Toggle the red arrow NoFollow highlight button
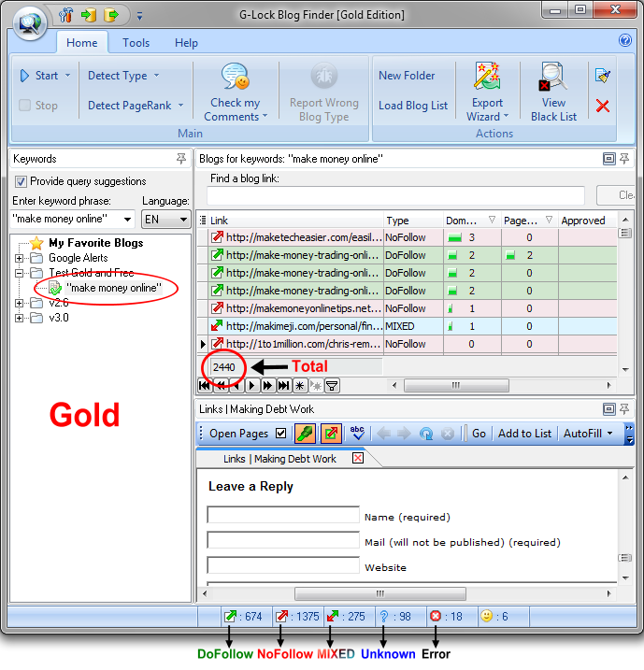Screen dimensions: 644x670 pyautogui.click(x=331, y=434)
